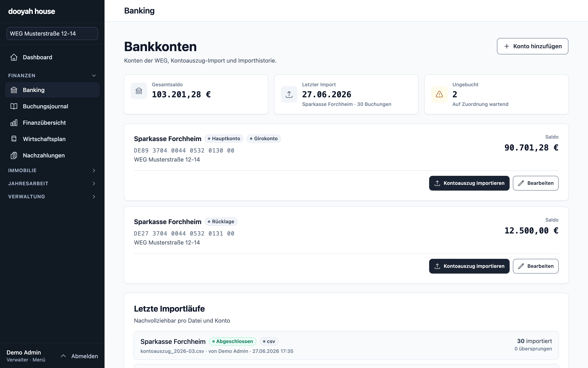Click the Ungebucht warning triangle icon
The height and width of the screenshot is (368, 588).
439,94
